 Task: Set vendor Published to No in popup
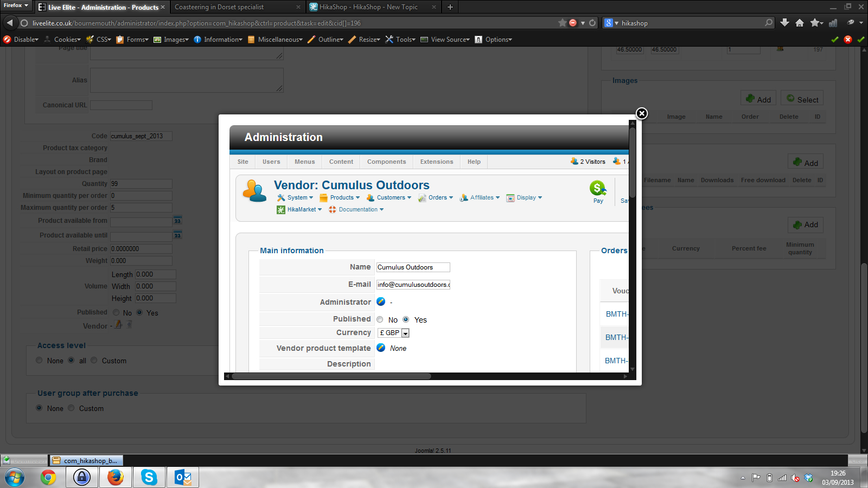coord(380,319)
